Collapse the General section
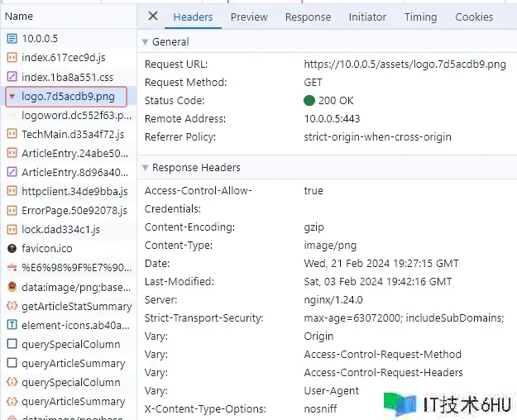Viewport: 517px width, 420px height. click(146, 41)
